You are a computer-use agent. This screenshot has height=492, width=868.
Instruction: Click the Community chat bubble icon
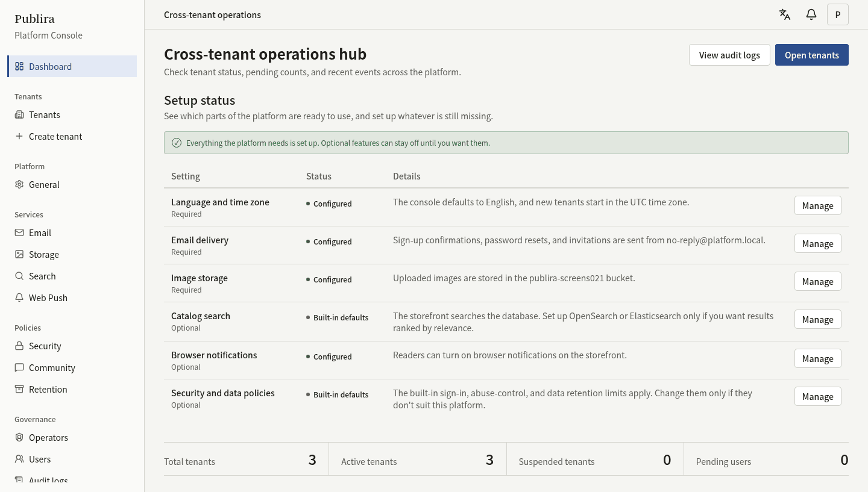pos(19,367)
